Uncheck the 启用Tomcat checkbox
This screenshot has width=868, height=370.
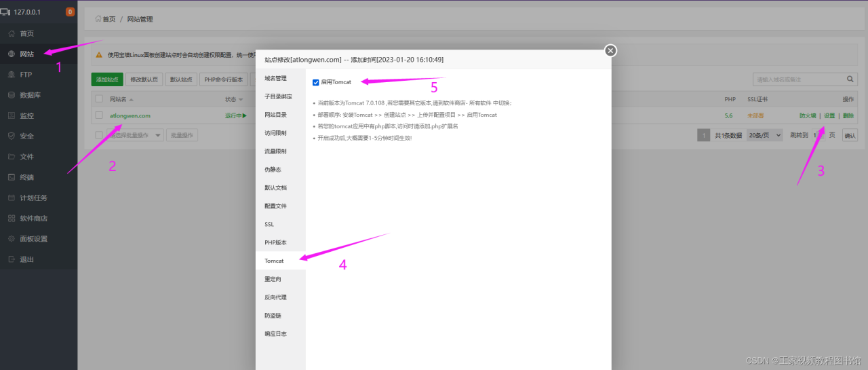(x=316, y=82)
